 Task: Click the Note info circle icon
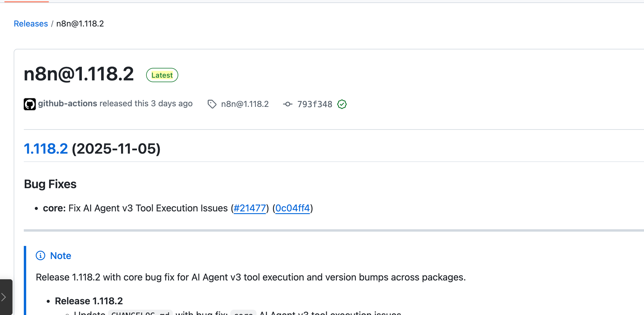tap(40, 255)
